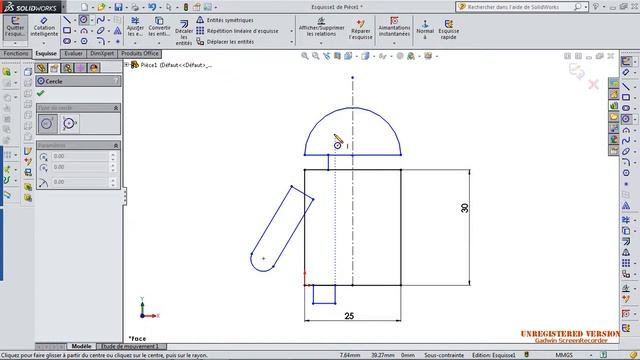Click the Open file icon
The image size is (640, 360).
(101, 7)
